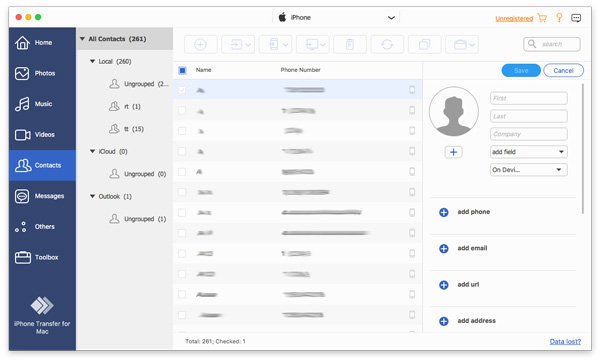Click the Phone Number column header

(300, 70)
